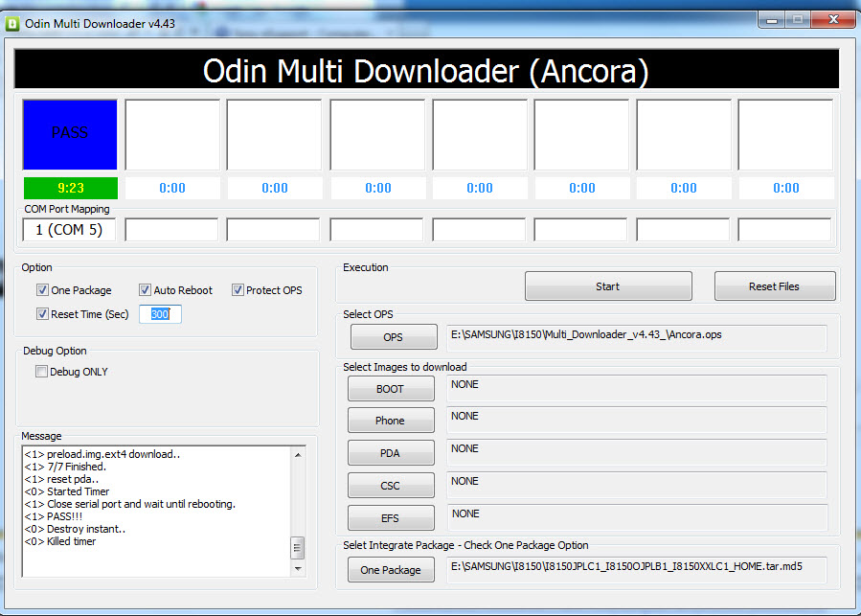861x616 pixels.
Task: Click the 1 (COM 5) port mapping field
Action: 69,230
